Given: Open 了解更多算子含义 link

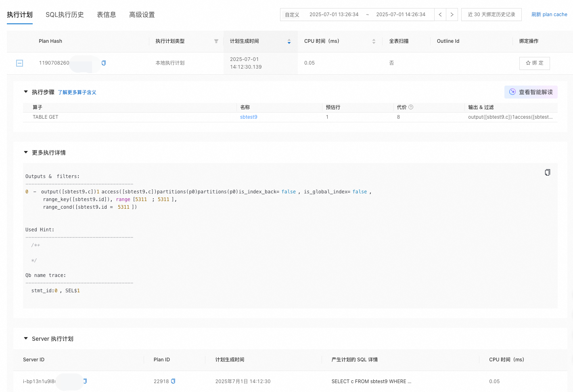Looking at the screenshot, I should click(77, 92).
